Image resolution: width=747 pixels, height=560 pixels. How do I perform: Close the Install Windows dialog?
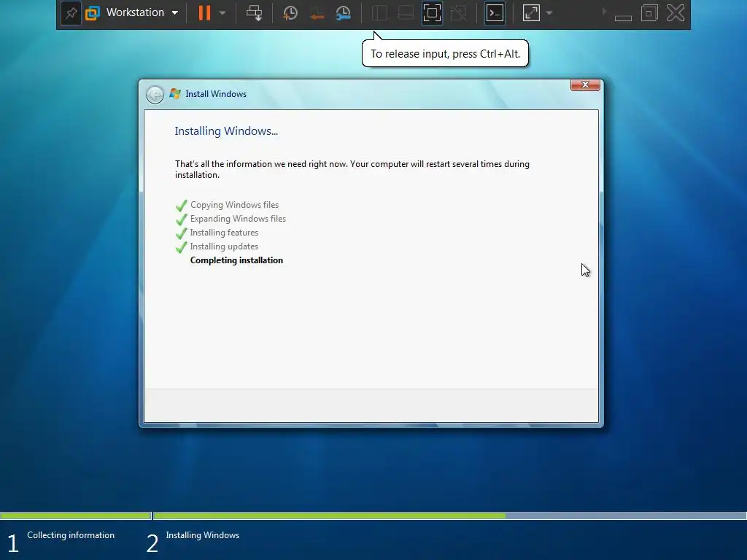tap(585, 85)
